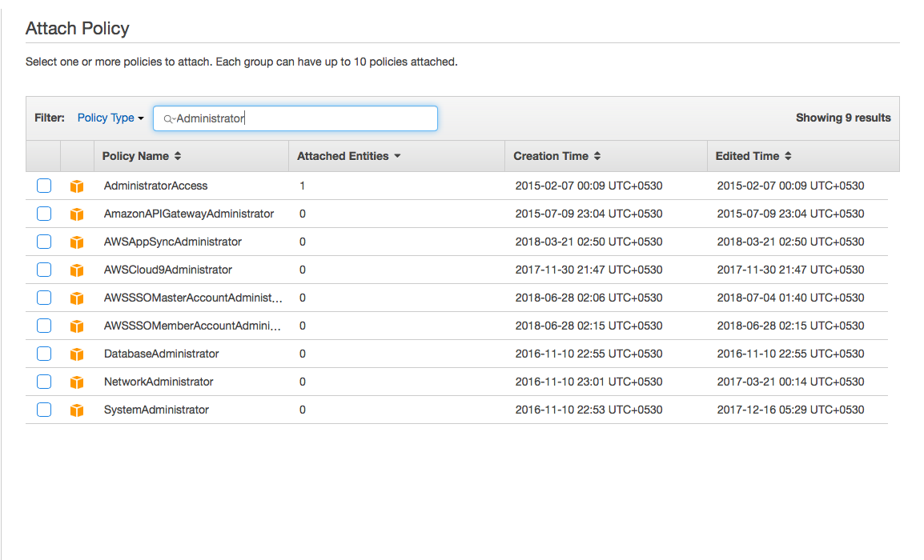Click the AWSAppSyncAdministrator policy name
The width and height of the screenshot is (924, 560).
(173, 242)
